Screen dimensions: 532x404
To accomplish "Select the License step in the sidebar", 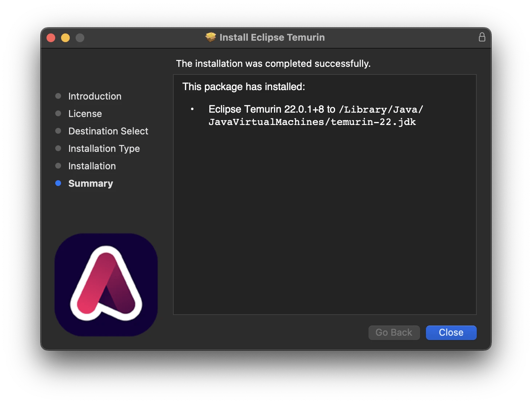I will [85, 114].
